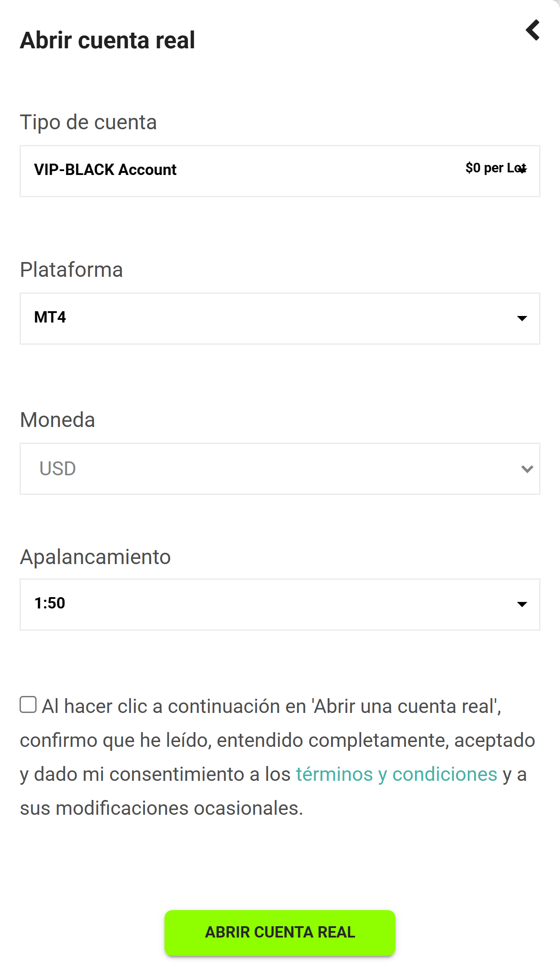Click the 'Tipo de cuenta' field label
This screenshot has width=560, height=978.
(x=88, y=122)
